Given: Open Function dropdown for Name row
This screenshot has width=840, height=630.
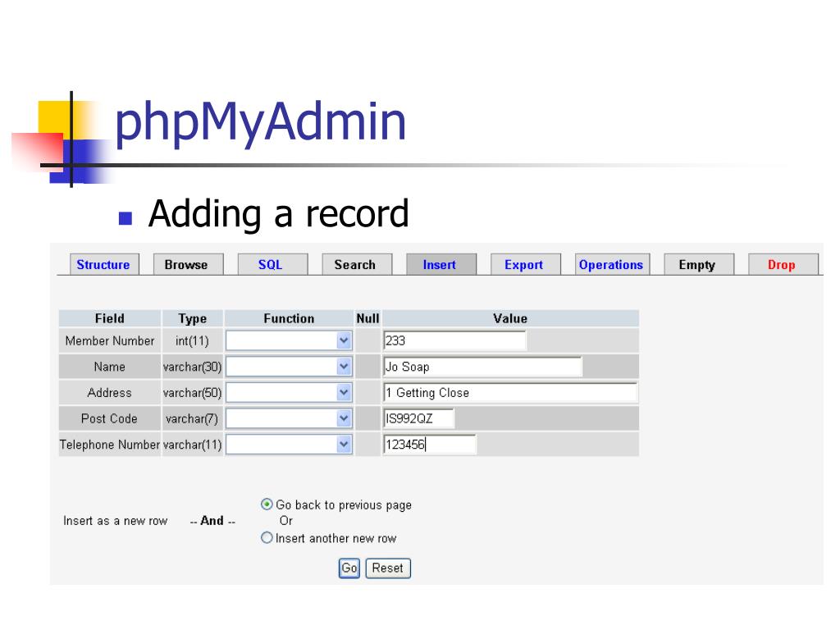Looking at the screenshot, I should coord(289,367).
